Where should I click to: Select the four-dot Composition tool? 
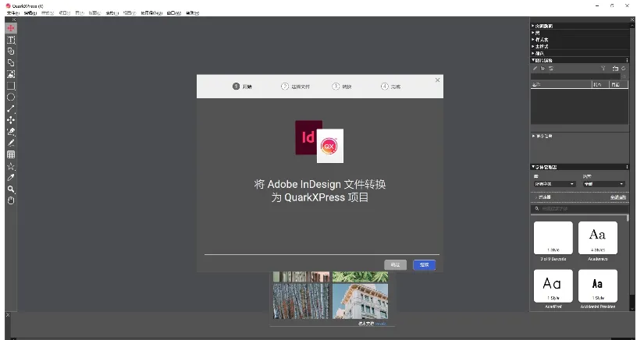[11, 120]
